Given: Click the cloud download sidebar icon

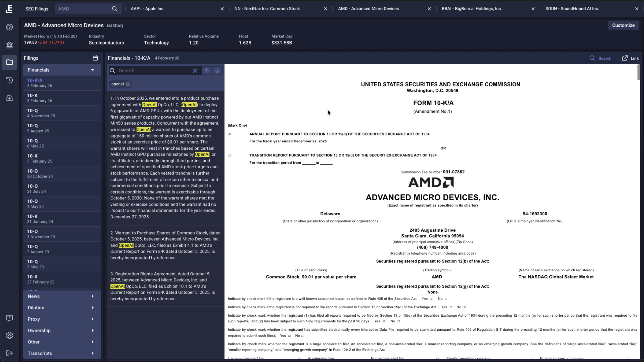Looking at the screenshot, I should [9, 98].
